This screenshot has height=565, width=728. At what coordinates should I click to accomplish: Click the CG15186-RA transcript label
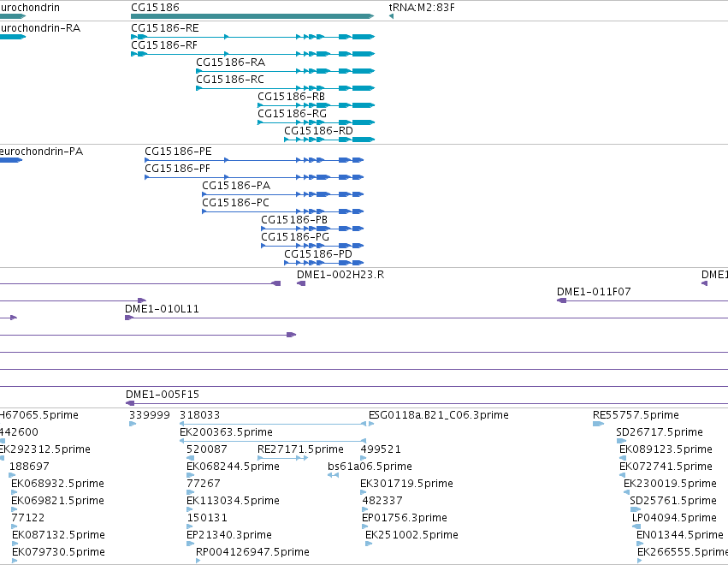(x=231, y=62)
